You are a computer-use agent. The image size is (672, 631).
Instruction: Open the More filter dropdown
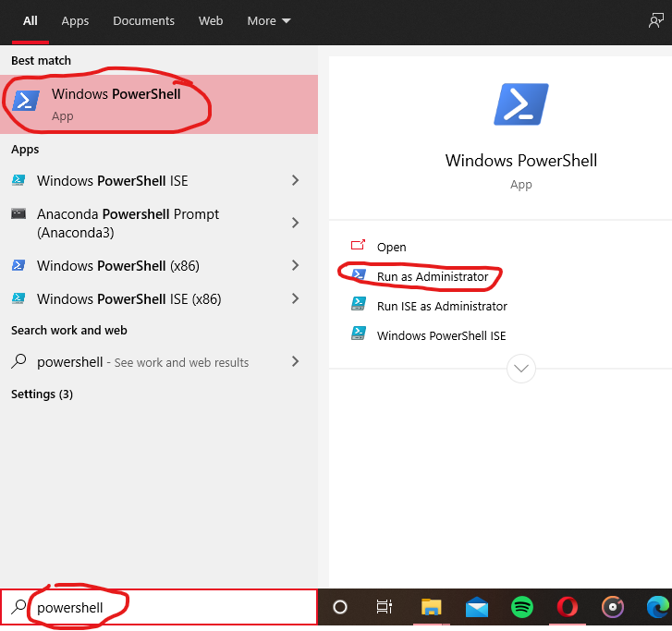click(x=269, y=20)
